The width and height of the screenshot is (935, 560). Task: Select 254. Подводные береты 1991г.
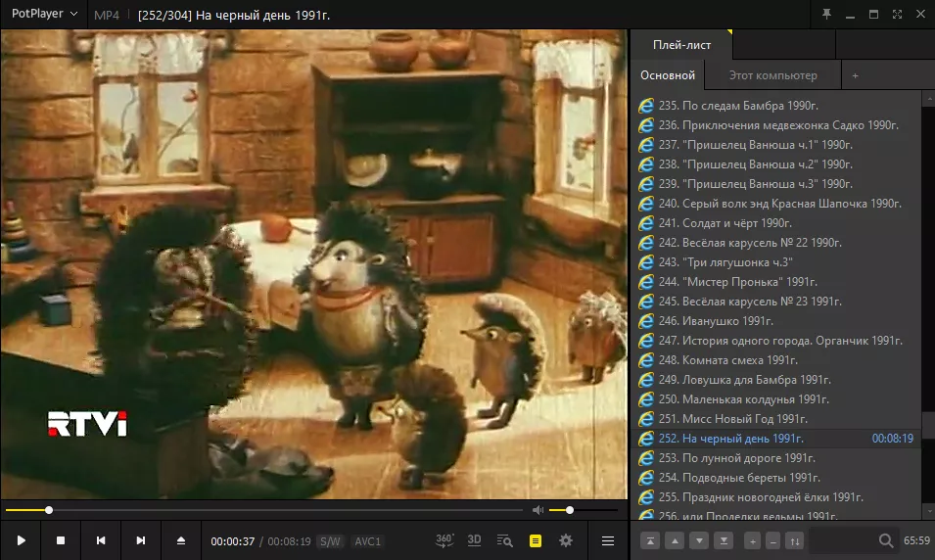coord(776,478)
